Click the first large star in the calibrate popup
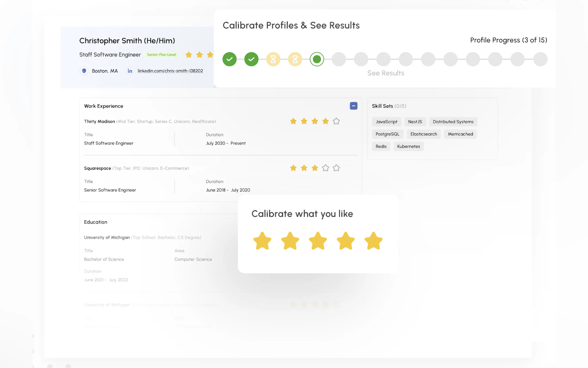 tap(262, 241)
